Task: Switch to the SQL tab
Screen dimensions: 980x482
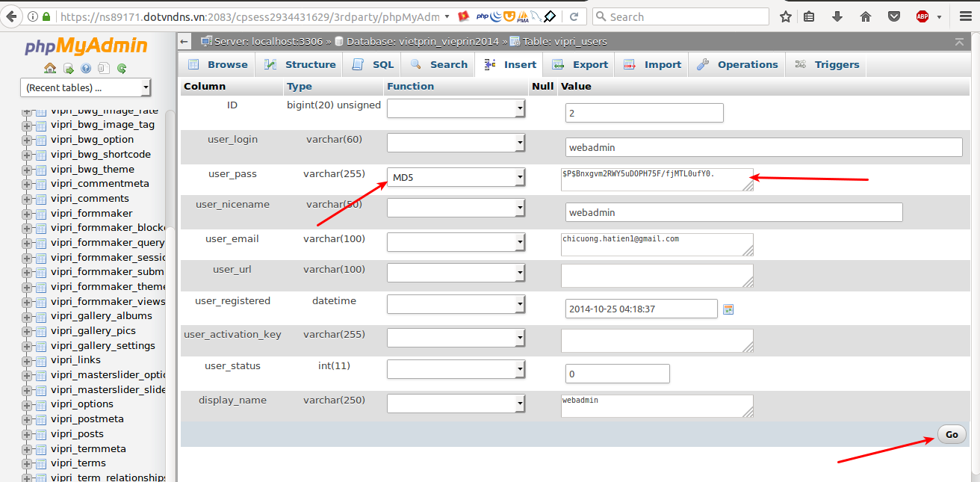Action: tap(372, 65)
